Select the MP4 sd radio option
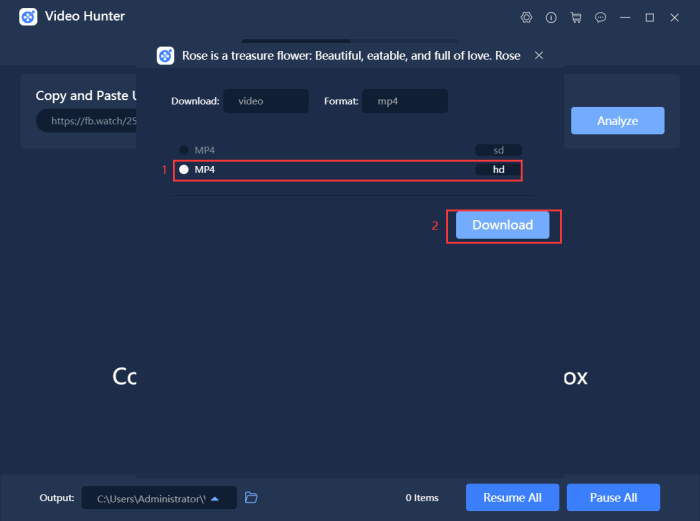Viewport: 700px width, 521px height. (x=184, y=150)
